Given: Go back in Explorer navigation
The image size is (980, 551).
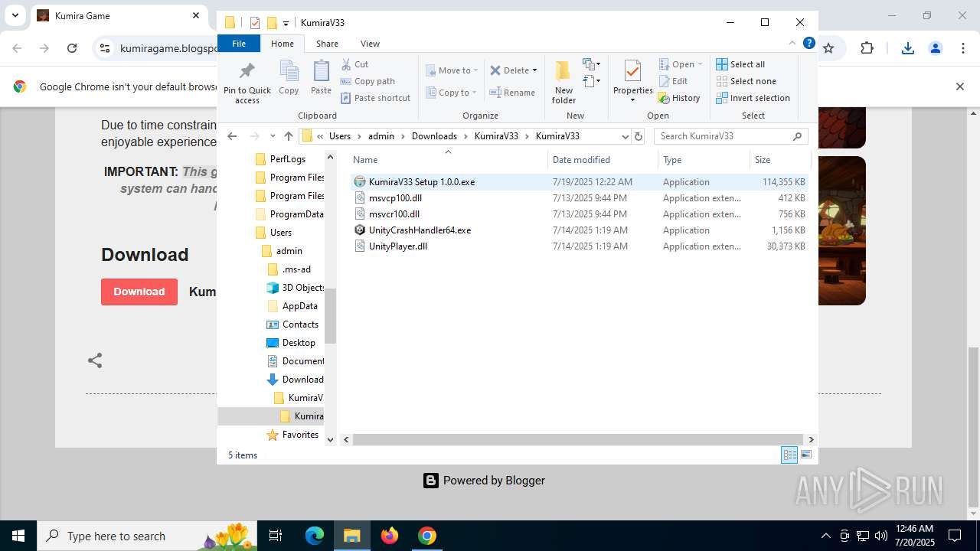Looking at the screenshot, I should [232, 136].
